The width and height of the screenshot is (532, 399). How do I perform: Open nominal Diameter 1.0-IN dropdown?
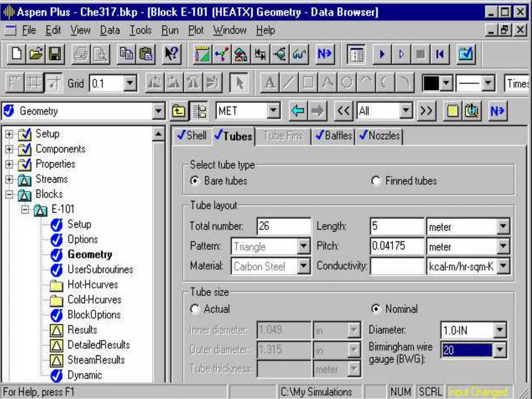point(500,330)
